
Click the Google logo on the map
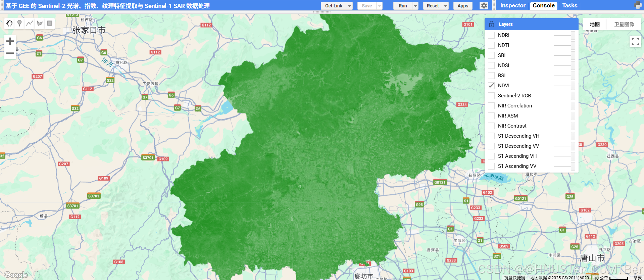point(16,275)
